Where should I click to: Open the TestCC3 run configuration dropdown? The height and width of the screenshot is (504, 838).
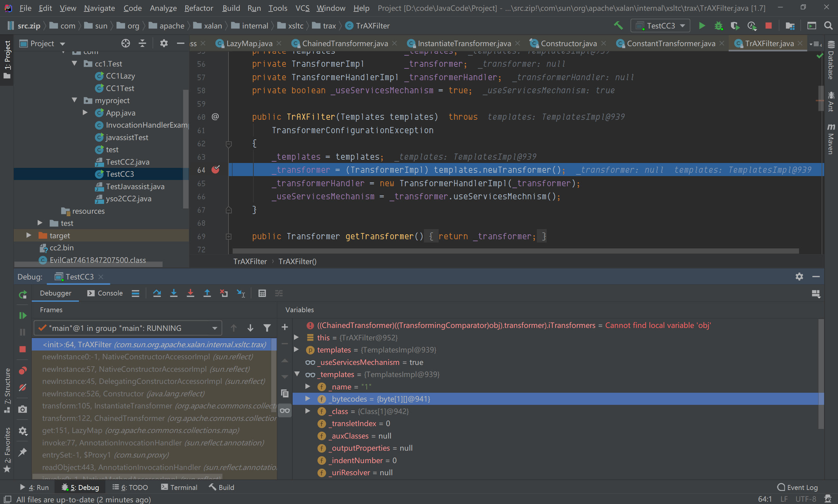click(x=660, y=26)
